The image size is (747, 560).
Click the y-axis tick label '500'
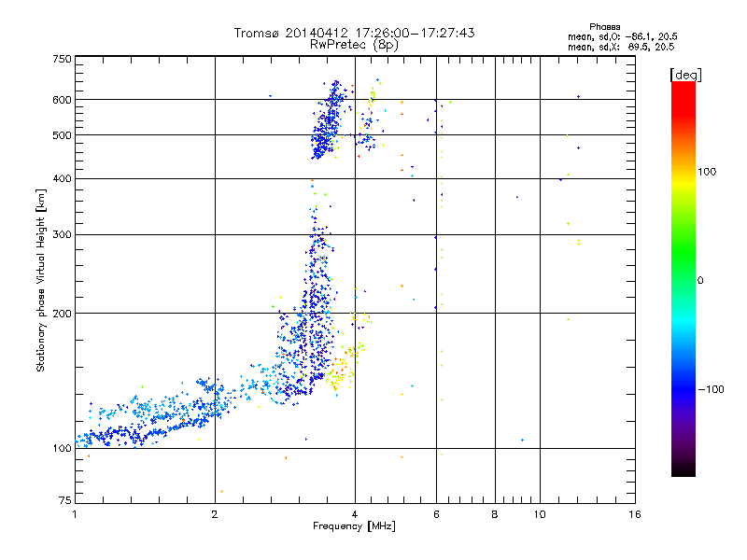(63, 135)
